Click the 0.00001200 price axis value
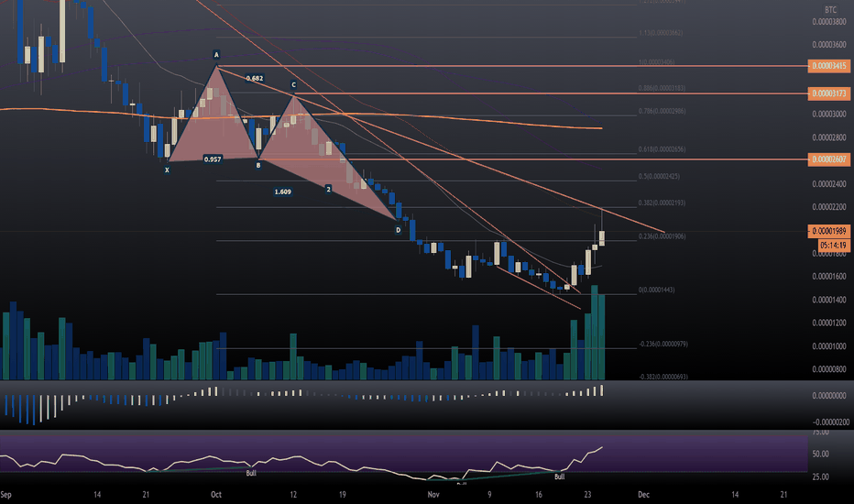Image resolution: width=854 pixels, height=504 pixels. click(829, 323)
